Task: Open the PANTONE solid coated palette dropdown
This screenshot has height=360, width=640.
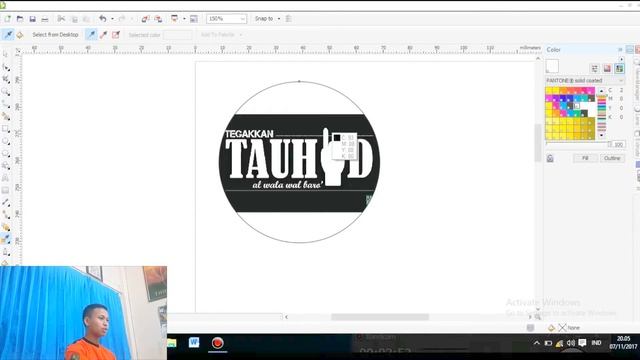Action: coord(621,80)
